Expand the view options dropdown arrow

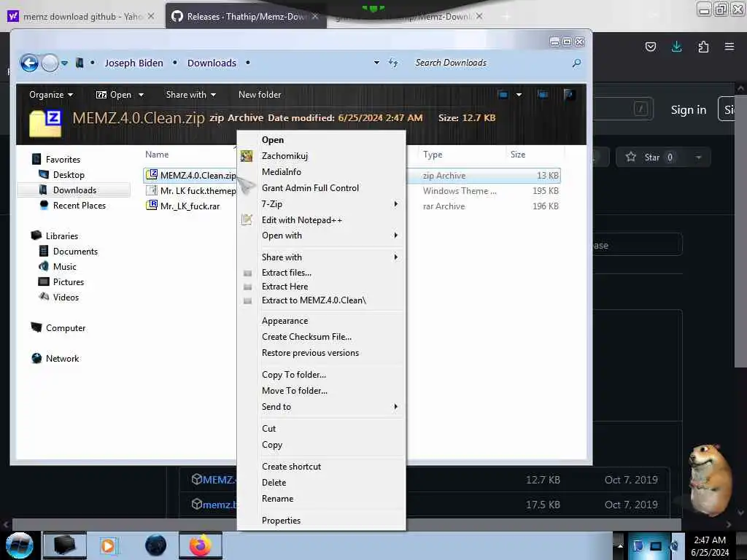pos(519,94)
